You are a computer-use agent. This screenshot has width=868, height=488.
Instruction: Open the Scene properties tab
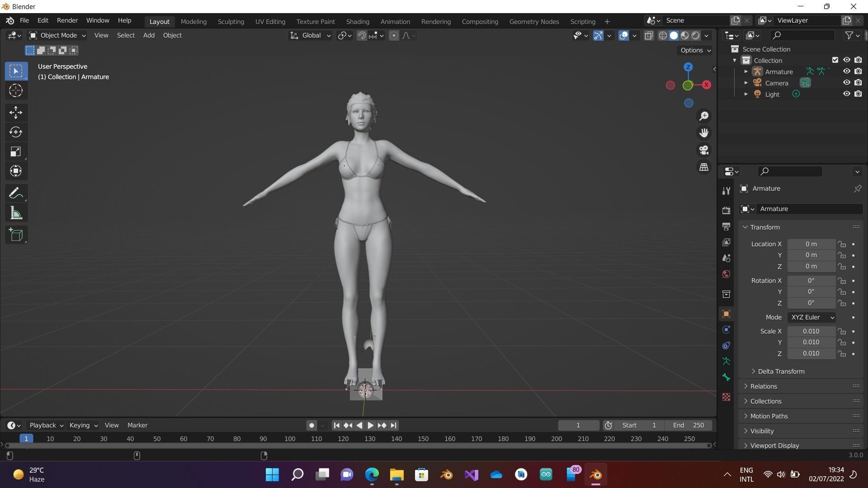pos(726,258)
